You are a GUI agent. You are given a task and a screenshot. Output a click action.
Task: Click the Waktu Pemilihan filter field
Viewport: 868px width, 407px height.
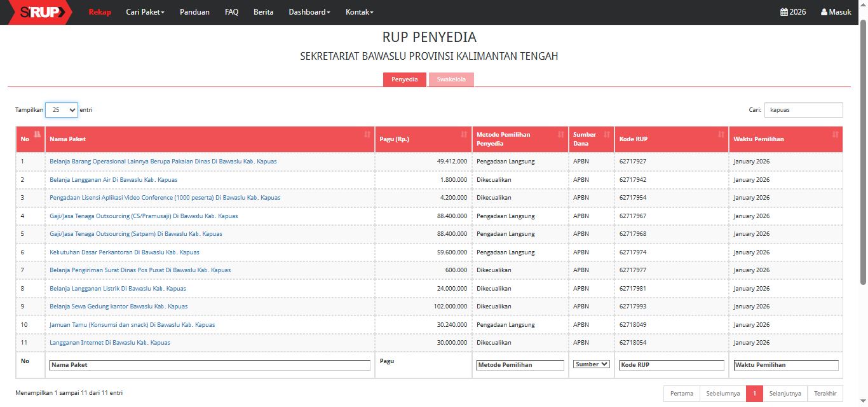[x=786, y=365]
